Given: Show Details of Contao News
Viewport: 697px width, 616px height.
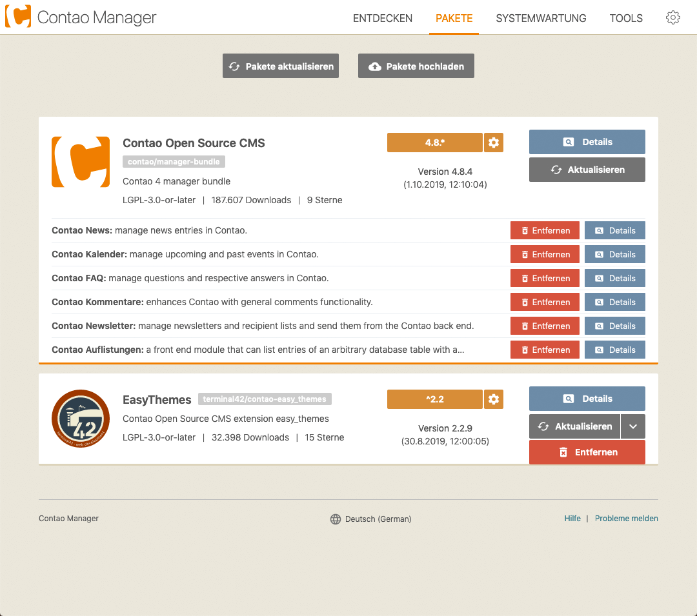Looking at the screenshot, I should [x=615, y=230].
